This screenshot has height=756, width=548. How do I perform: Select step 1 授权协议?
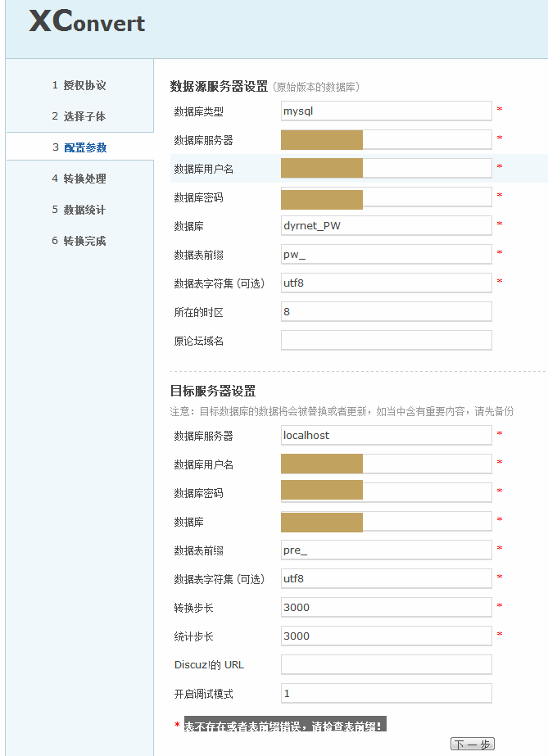[x=79, y=85]
